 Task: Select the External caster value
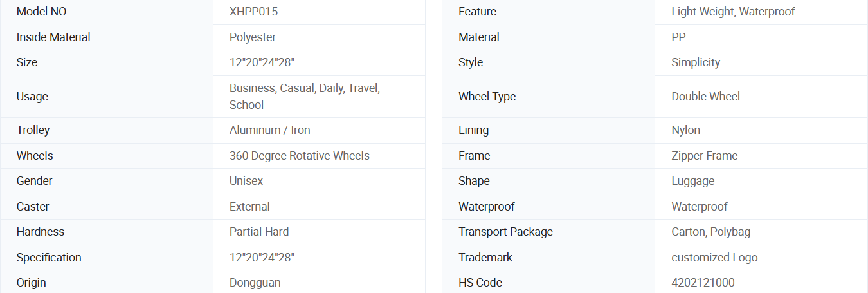click(x=249, y=207)
